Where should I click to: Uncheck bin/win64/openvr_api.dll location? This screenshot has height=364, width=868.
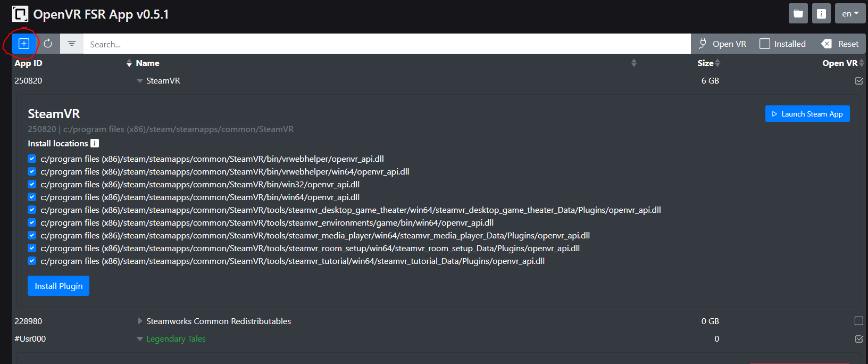[x=32, y=197]
